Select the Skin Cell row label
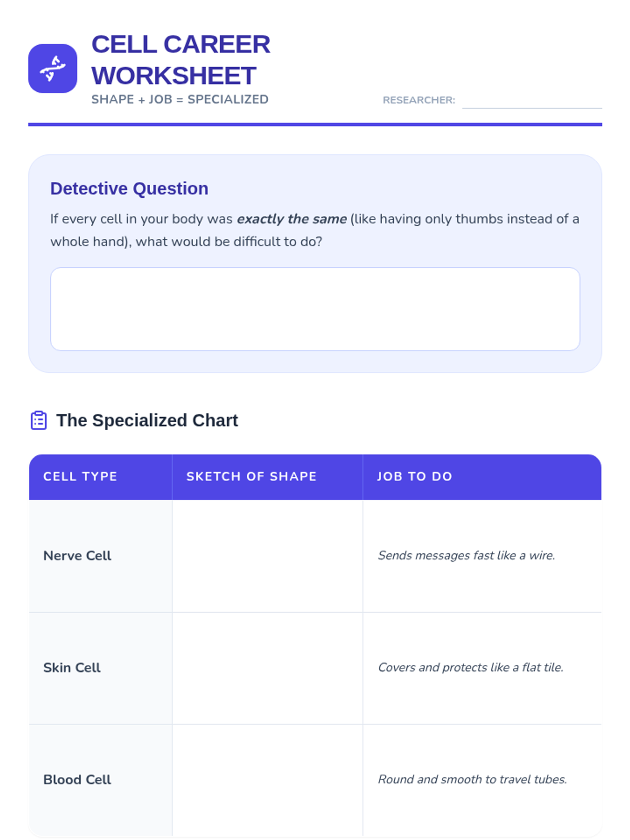The height and width of the screenshot is (840, 630). pos(72,668)
